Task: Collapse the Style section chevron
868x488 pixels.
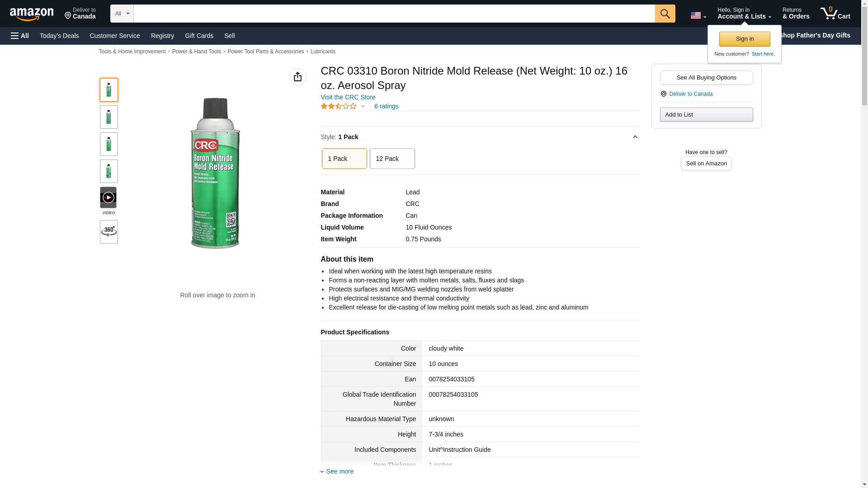Action: (x=635, y=137)
